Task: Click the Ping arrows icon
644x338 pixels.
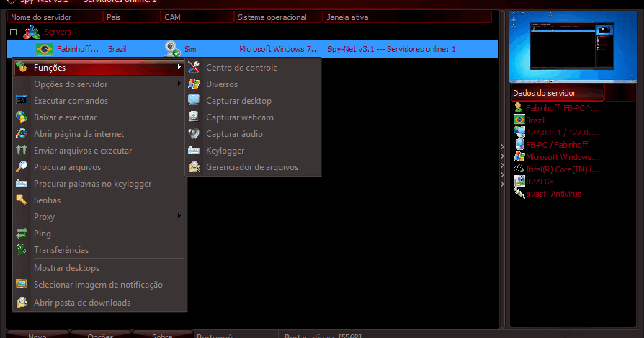Action: [x=22, y=234]
